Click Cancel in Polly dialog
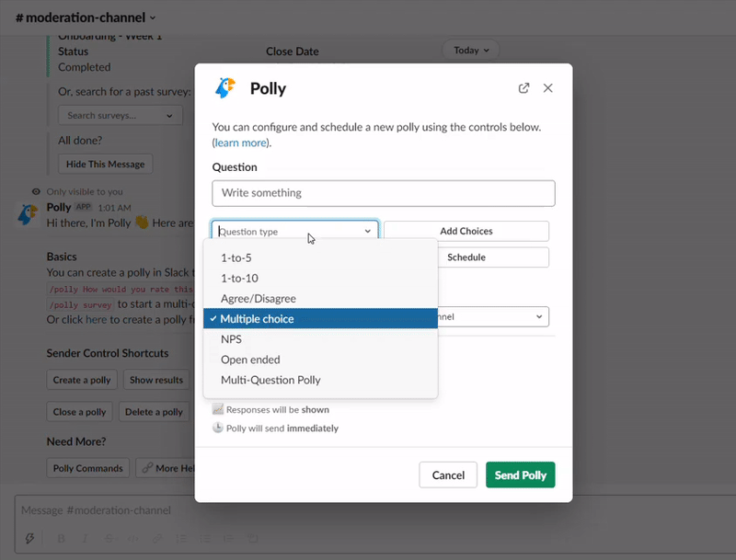The image size is (736, 560). [x=448, y=475]
